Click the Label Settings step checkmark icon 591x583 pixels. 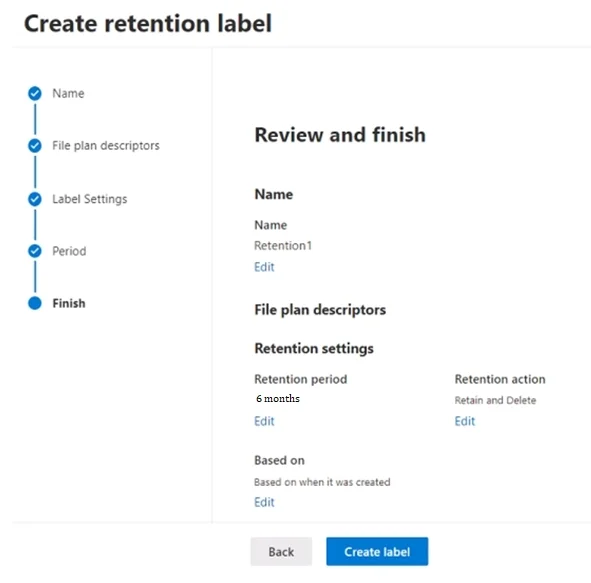35,199
